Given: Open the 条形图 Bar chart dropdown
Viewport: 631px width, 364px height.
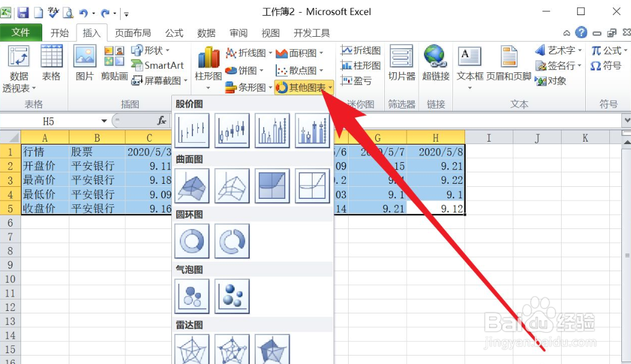Looking at the screenshot, I should pyautogui.click(x=249, y=87).
